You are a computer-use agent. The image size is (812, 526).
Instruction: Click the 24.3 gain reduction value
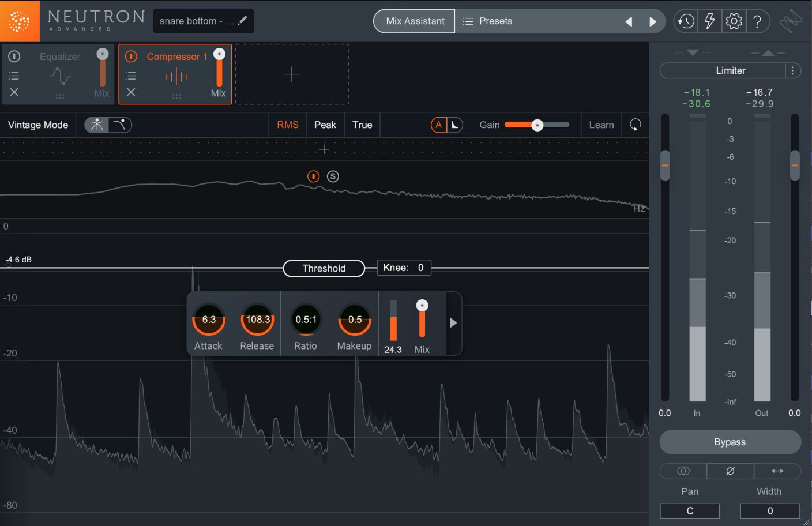pyautogui.click(x=393, y=350)
